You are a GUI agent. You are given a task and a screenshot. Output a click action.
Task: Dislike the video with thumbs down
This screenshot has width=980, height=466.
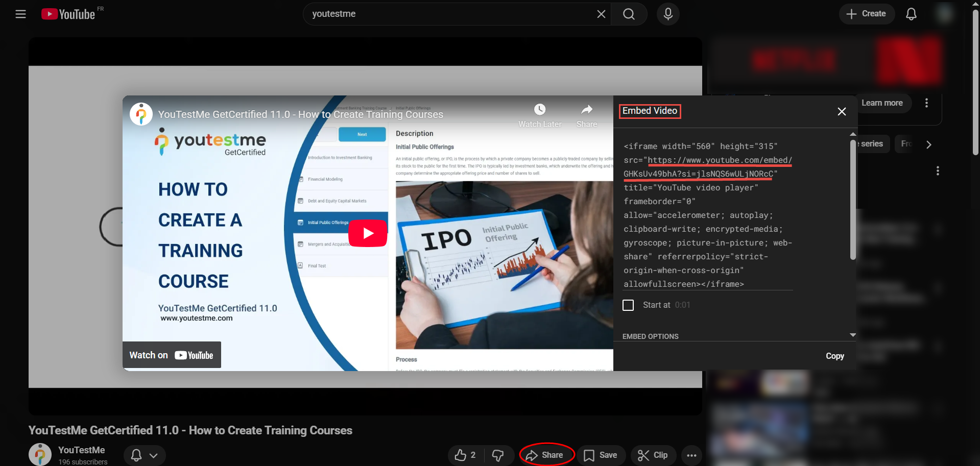click(x=498, y=455)
